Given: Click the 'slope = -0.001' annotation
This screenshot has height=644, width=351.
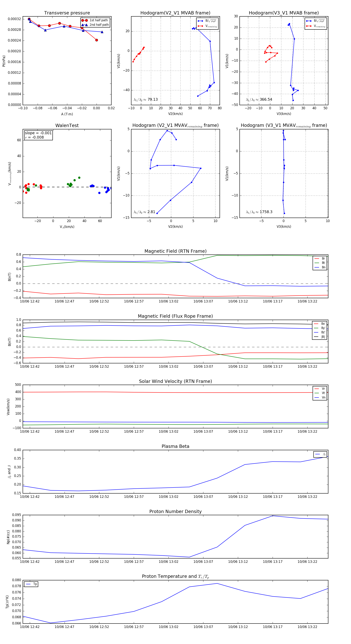Looking at the screenshot, I should 38,133.
